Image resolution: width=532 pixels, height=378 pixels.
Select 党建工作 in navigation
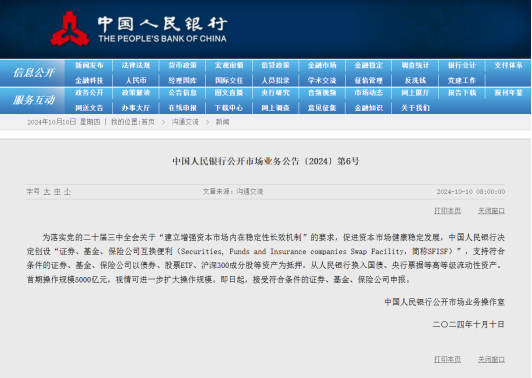tap(462, 81)
